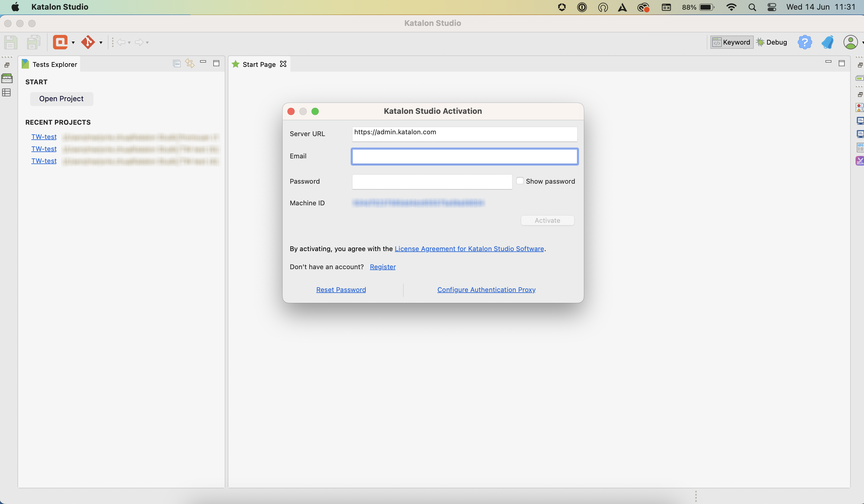Maximize the Start Page editor area
The image size is (864, 504).
[842, 63]
